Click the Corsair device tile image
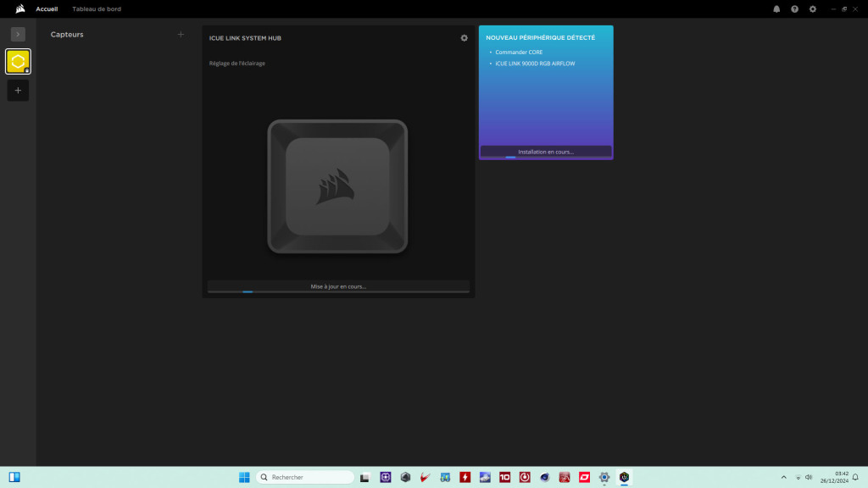Screen dimensions: 868x488 (x=337, y=186)
